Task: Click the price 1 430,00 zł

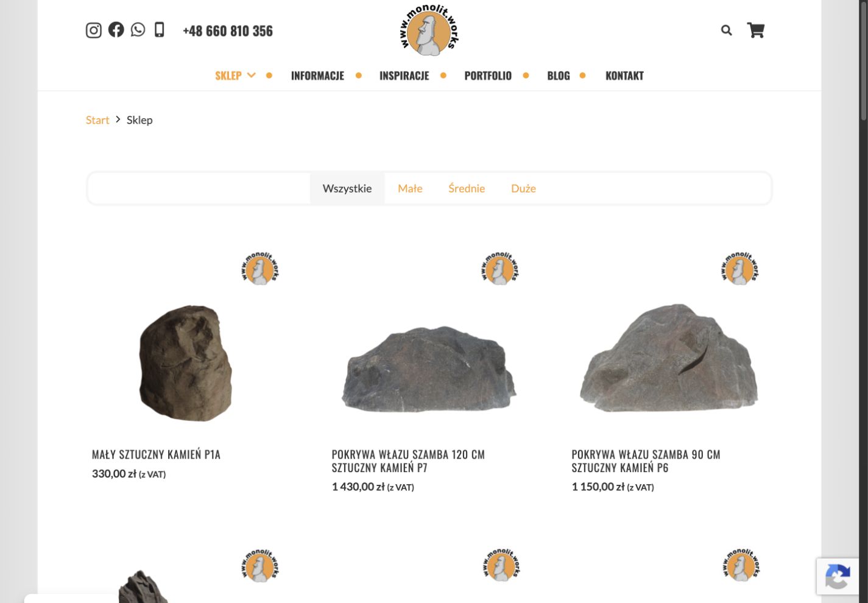Action: click(x=358, y=487)
